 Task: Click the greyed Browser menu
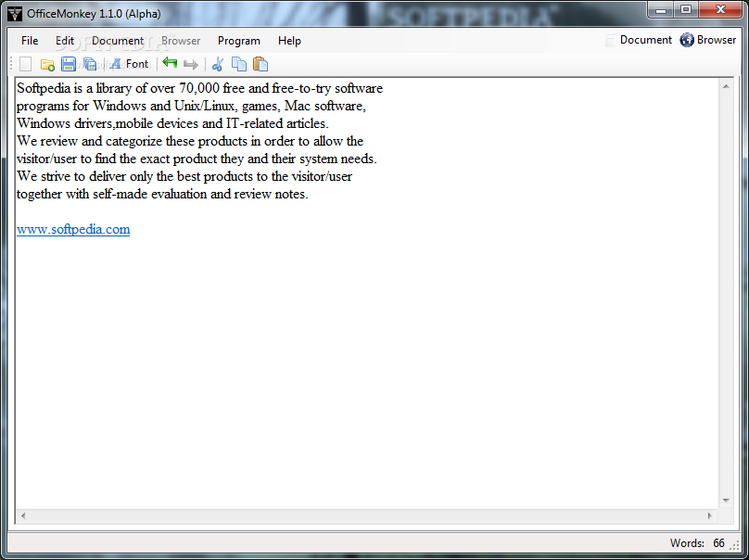pos(181,41)
